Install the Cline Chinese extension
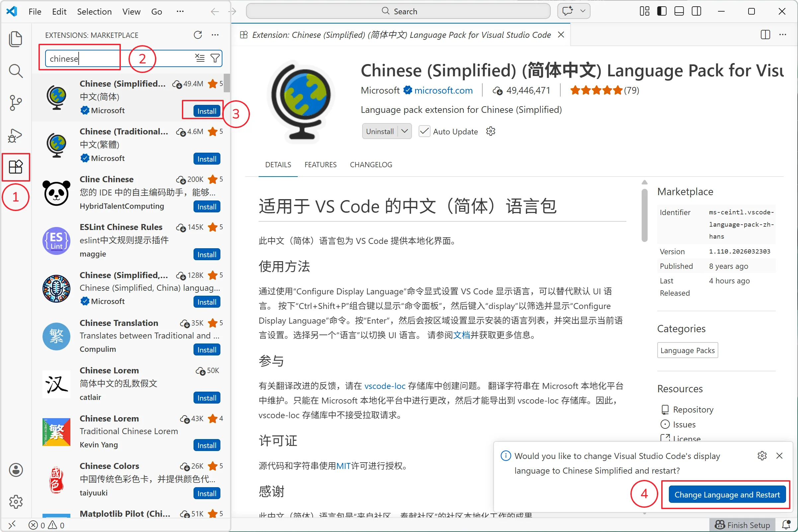 click(206, 207)
